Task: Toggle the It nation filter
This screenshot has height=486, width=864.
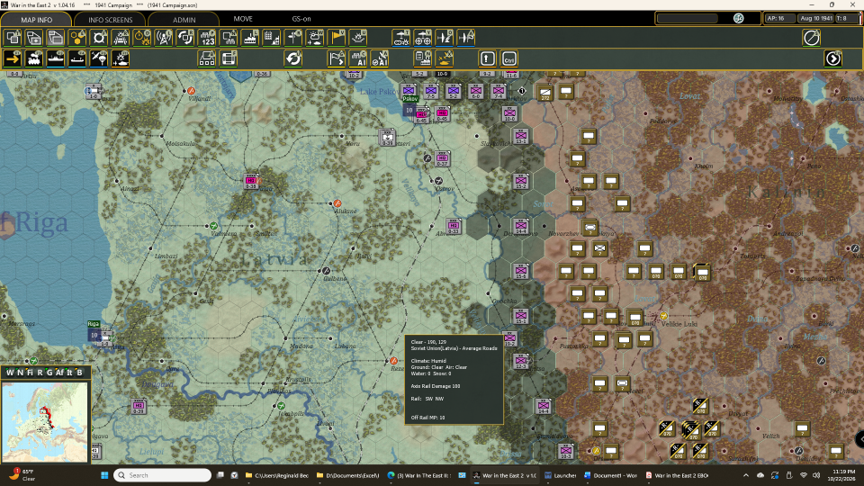Action: point(69,372)
